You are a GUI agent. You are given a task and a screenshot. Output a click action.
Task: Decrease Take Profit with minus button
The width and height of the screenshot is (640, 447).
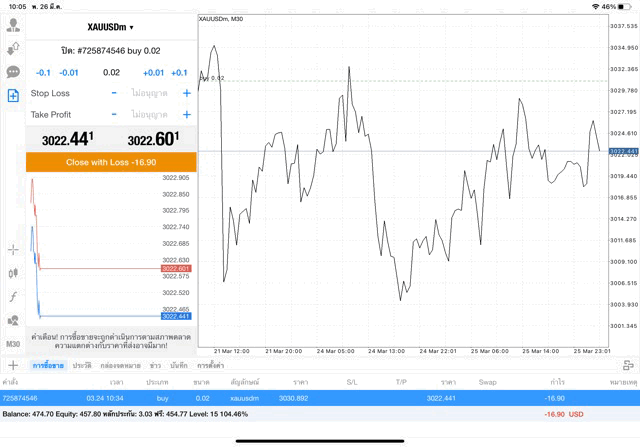tap(114, 115)
